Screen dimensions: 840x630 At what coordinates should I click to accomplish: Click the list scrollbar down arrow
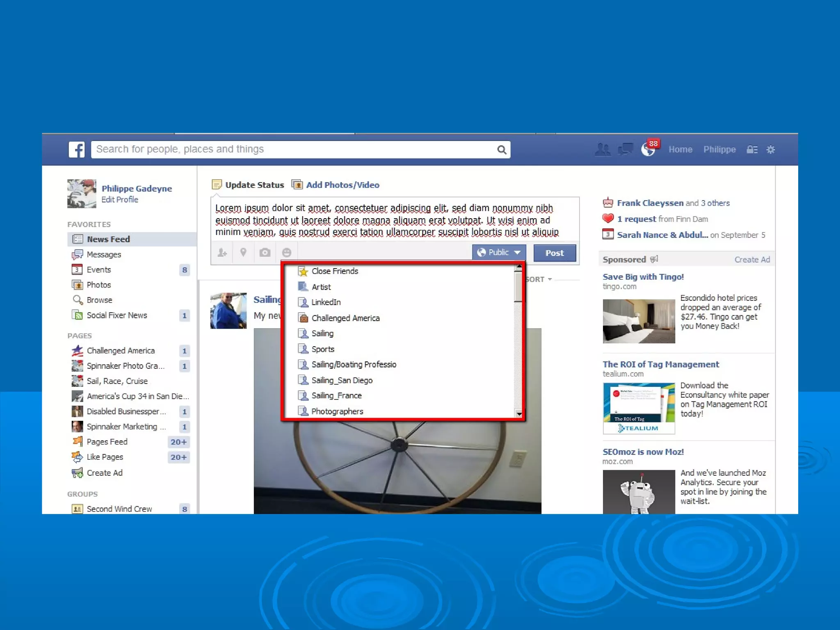tap(519, 414)
